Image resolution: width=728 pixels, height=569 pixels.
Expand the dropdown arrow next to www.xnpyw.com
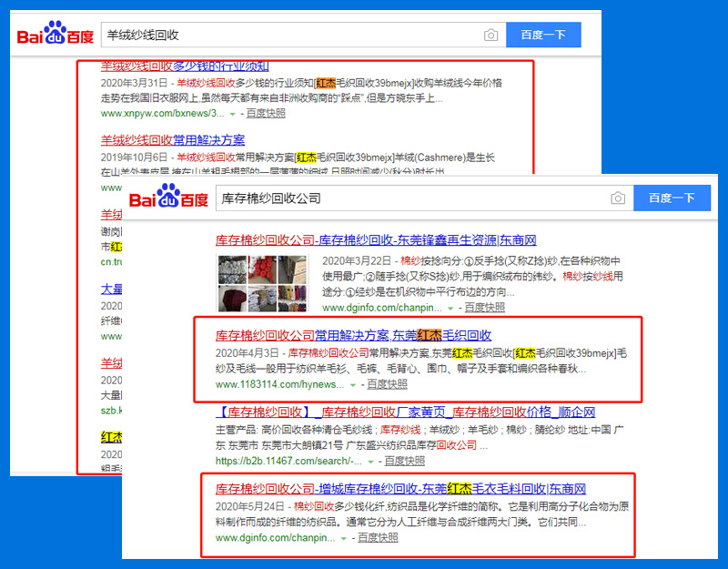coord(232,114)
